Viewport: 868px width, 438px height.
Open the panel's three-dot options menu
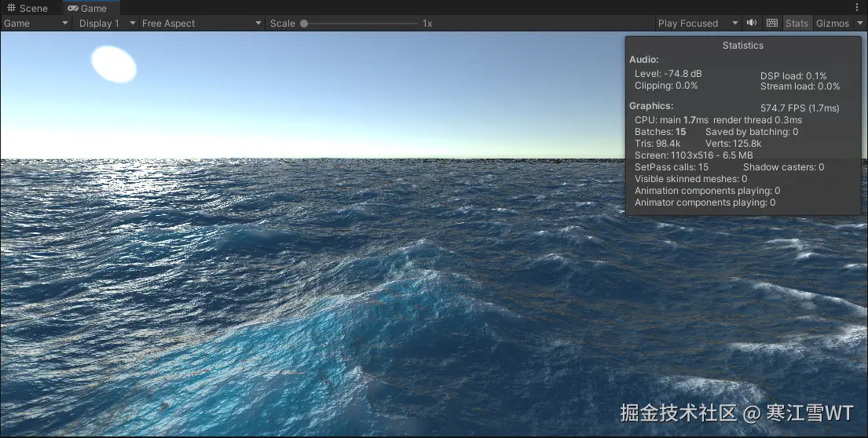(x=857, y=8)
